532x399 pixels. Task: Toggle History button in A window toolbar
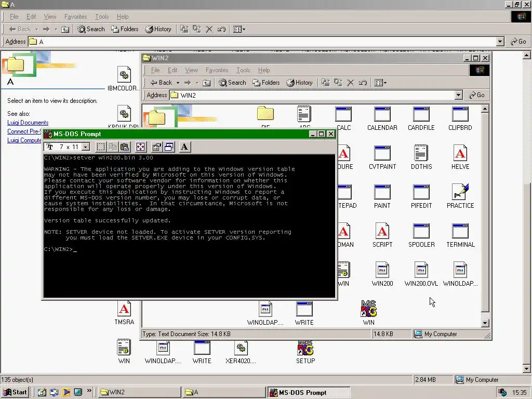point(158,29)
